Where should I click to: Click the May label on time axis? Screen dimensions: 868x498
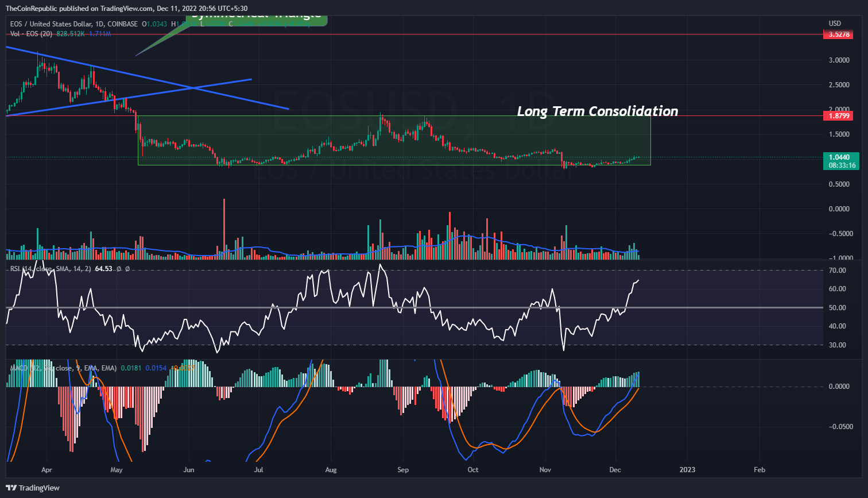point(117,470)
